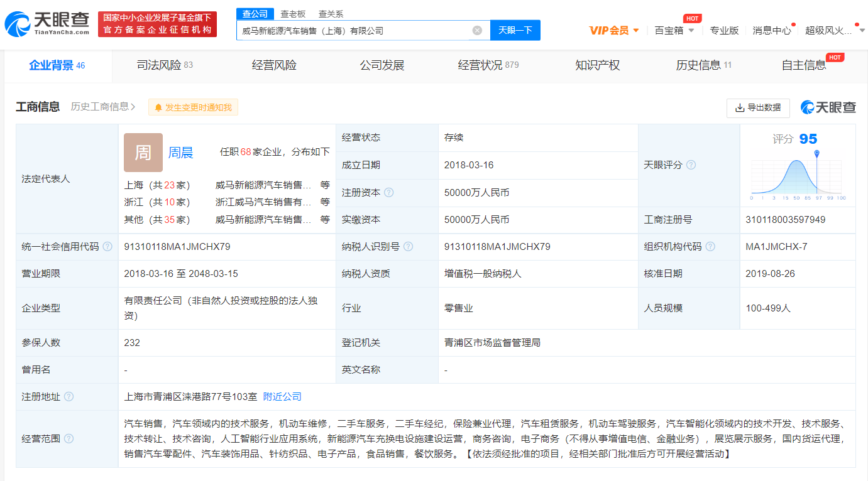Click the 天眼评分 distribution chart
The image size is (868, 481).
click(798, 176)
